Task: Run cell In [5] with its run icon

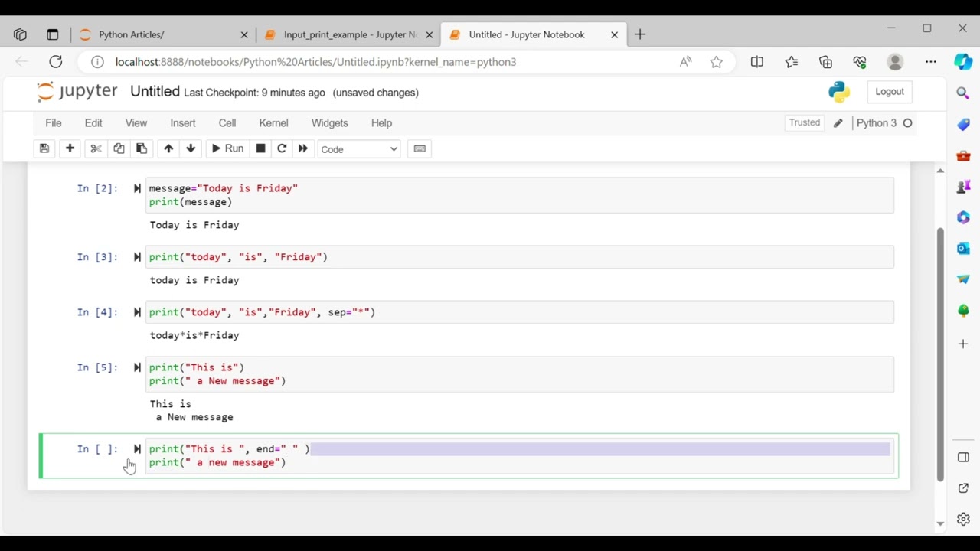Action: point(137,367)
